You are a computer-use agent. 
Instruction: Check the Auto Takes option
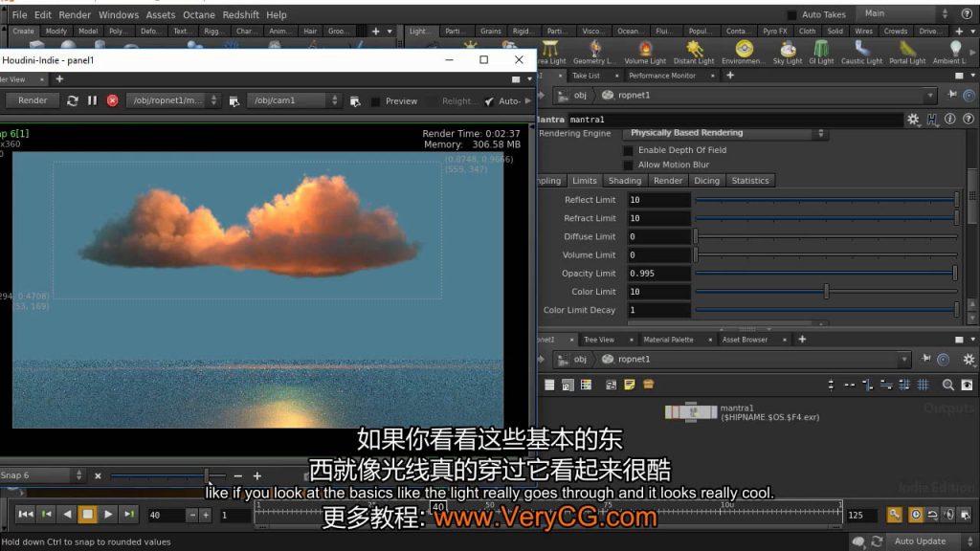tap(791, 15)
